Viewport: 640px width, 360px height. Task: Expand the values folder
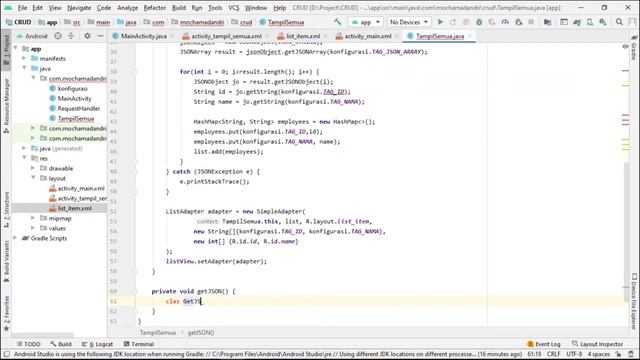tap(33, 228)
